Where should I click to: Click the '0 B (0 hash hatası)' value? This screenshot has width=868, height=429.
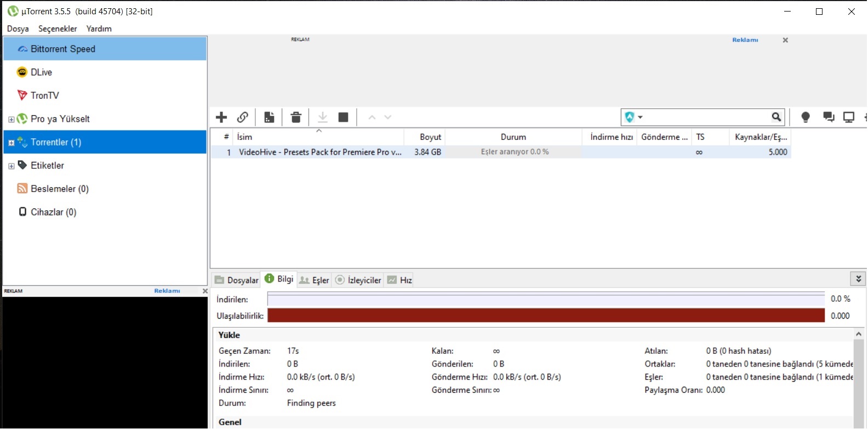click(x=739, y=351)
